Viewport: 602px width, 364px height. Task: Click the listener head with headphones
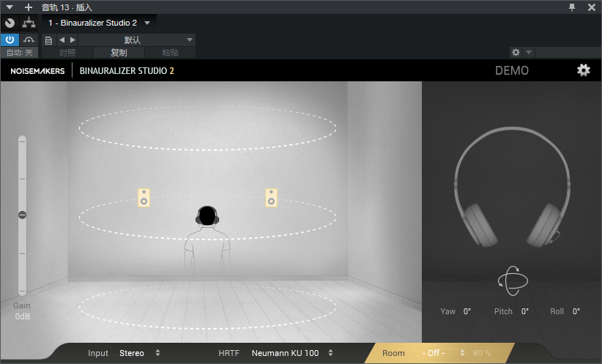207,216
